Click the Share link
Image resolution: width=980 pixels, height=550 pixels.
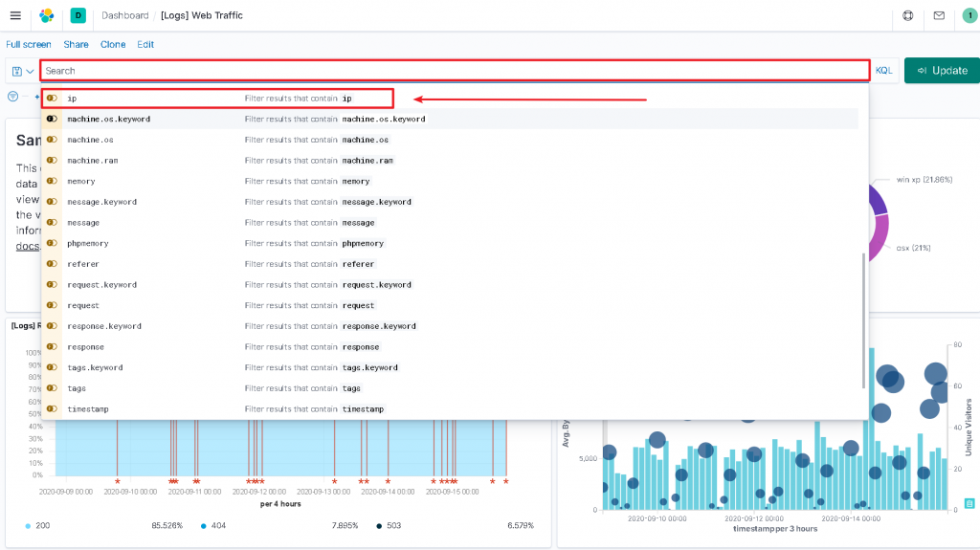pyautogui.click(x=76, y=44)
